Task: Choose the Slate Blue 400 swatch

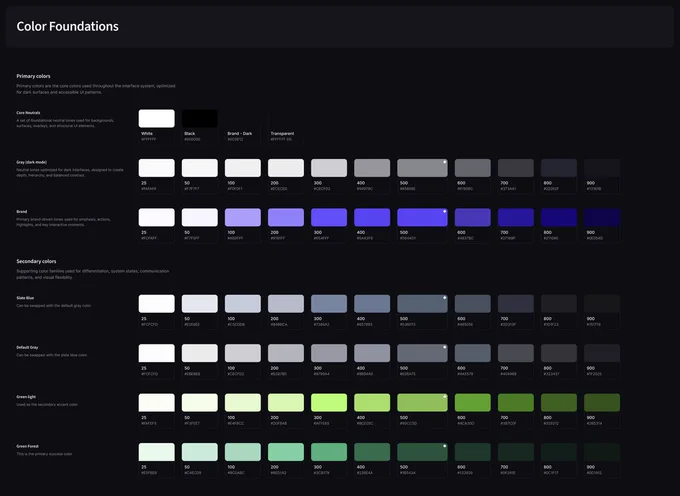Action: 372,303
